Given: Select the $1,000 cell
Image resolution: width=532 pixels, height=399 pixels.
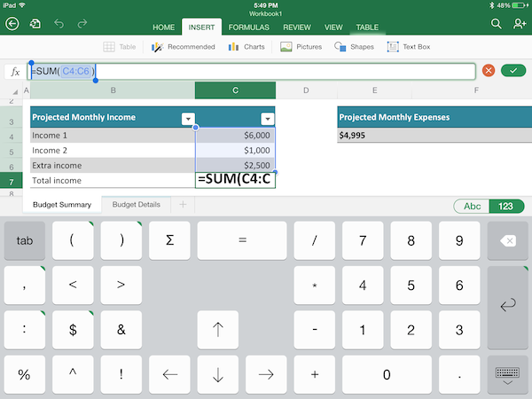Looking at the screenshot, I should click(235, 151).
